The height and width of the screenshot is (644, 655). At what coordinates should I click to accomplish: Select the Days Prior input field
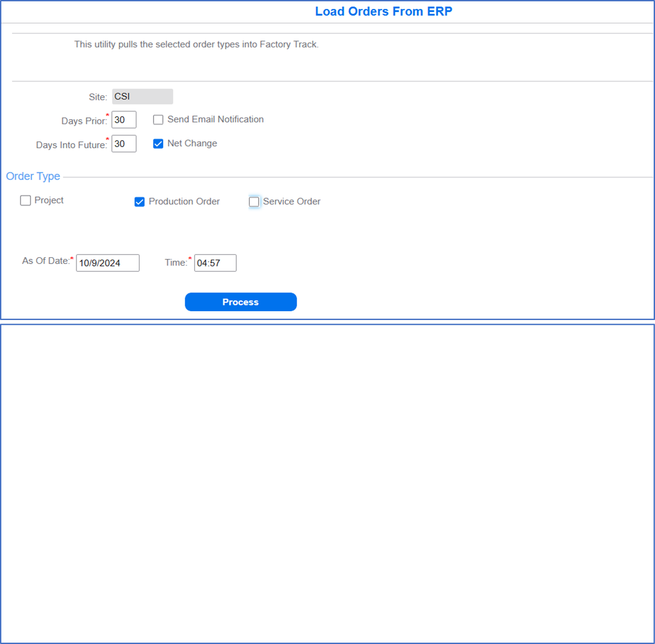coord(124,119)
